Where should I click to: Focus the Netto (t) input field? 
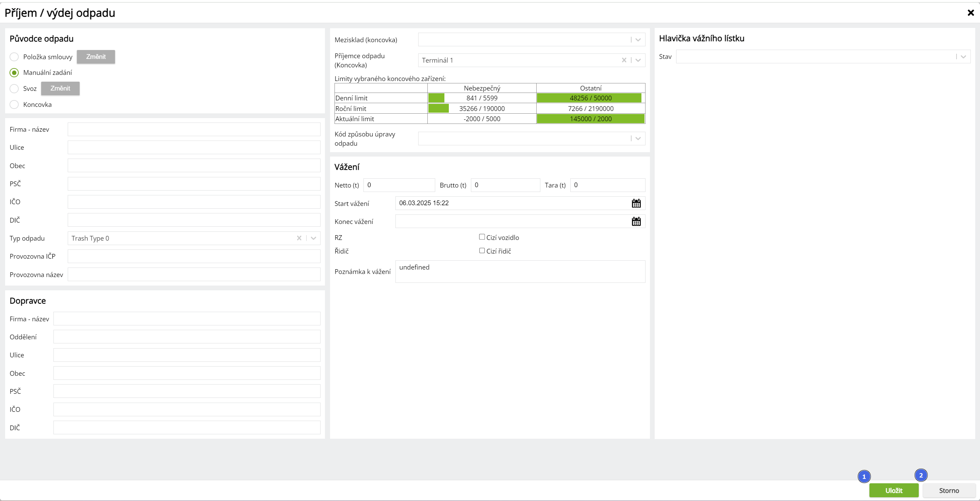tap(399, 185)
